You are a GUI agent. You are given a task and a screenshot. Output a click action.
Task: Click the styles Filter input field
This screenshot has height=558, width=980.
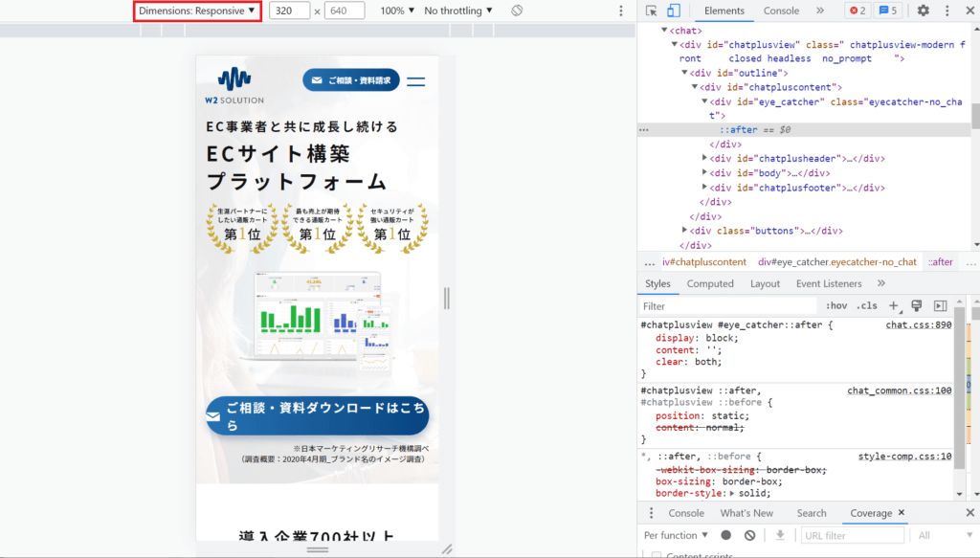(727, 306)
